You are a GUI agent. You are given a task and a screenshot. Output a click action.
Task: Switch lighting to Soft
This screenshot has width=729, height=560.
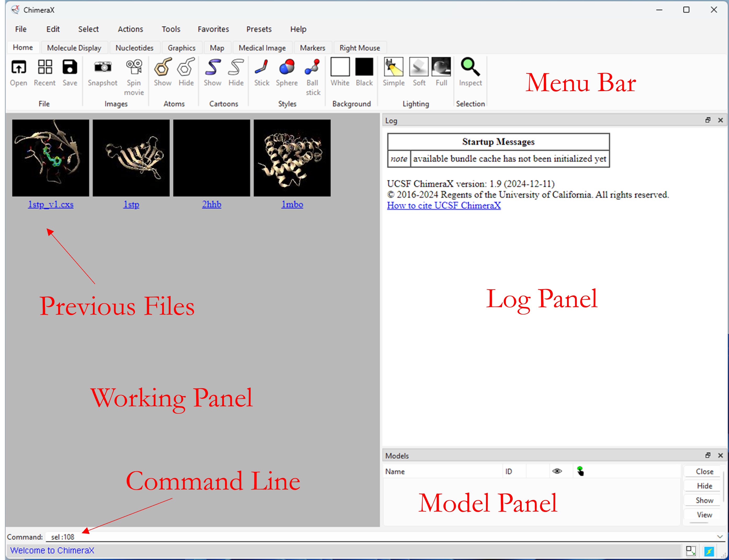419,68
